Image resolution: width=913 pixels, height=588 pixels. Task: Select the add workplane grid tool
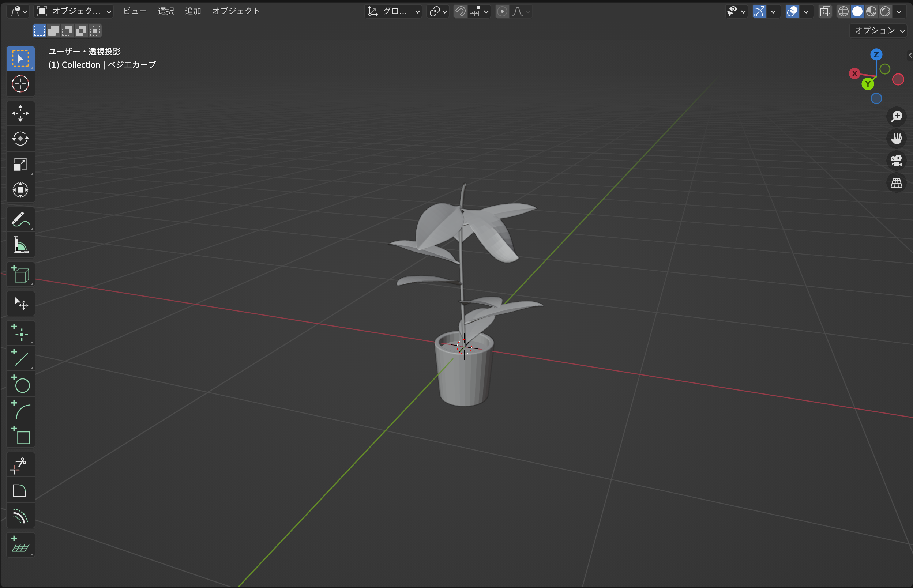click(x=20, y=545)
